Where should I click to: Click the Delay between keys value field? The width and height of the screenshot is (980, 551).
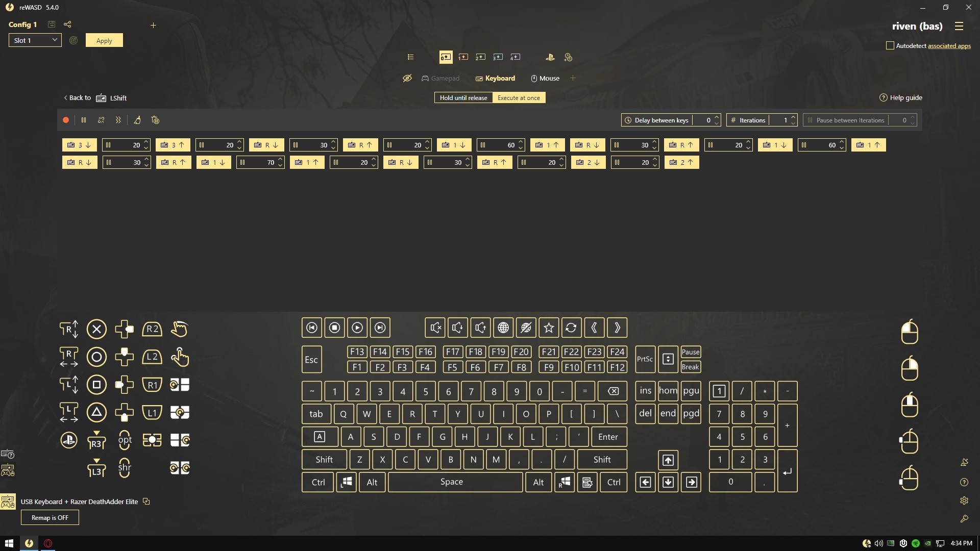click(x=703, y=120)
